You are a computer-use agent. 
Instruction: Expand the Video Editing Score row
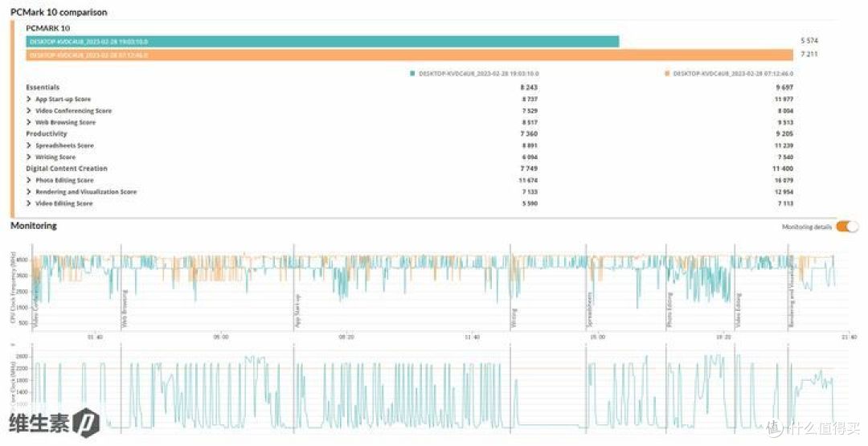coord(28,203)
